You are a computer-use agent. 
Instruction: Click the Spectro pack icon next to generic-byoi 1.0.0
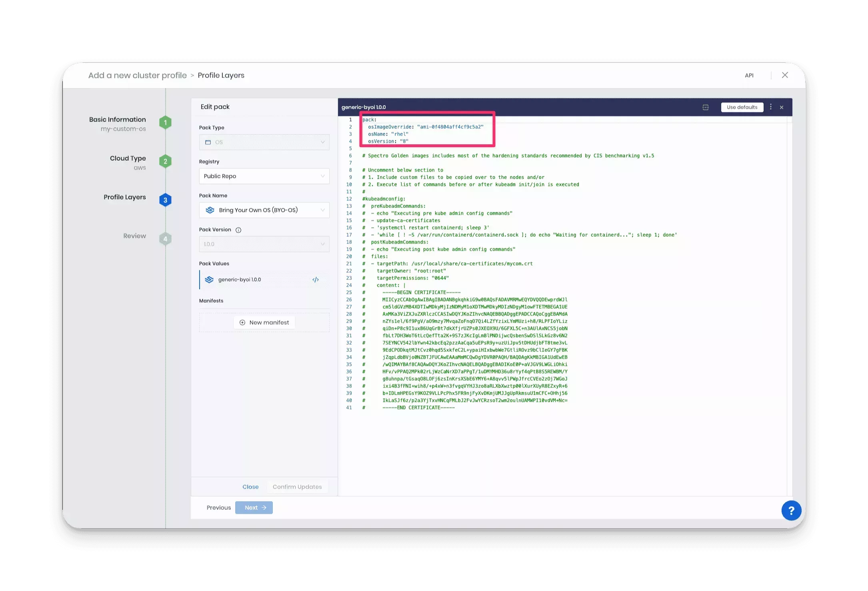tap(209, 279)
